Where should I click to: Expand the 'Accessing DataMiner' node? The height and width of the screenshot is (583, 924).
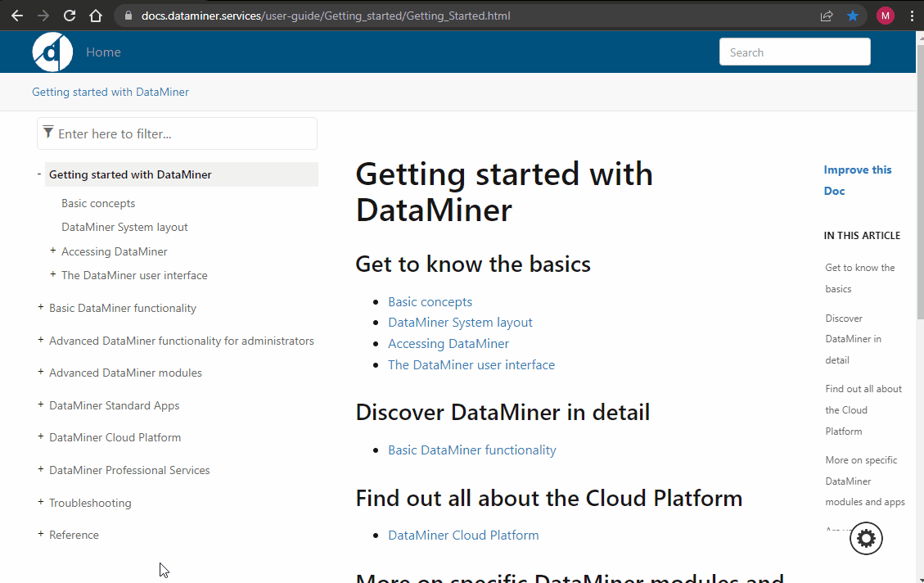click(x=53, y=251)
